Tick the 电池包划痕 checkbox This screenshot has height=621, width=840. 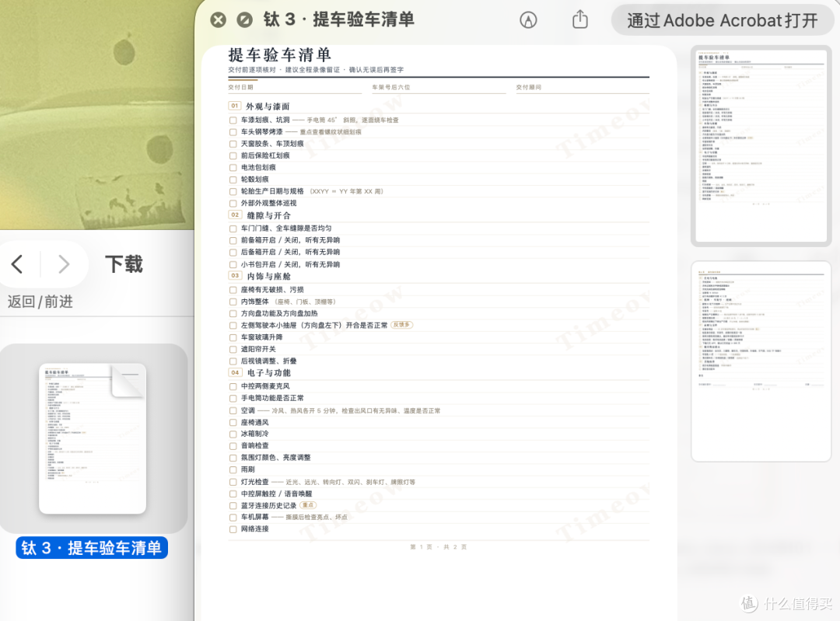point(233,168)
